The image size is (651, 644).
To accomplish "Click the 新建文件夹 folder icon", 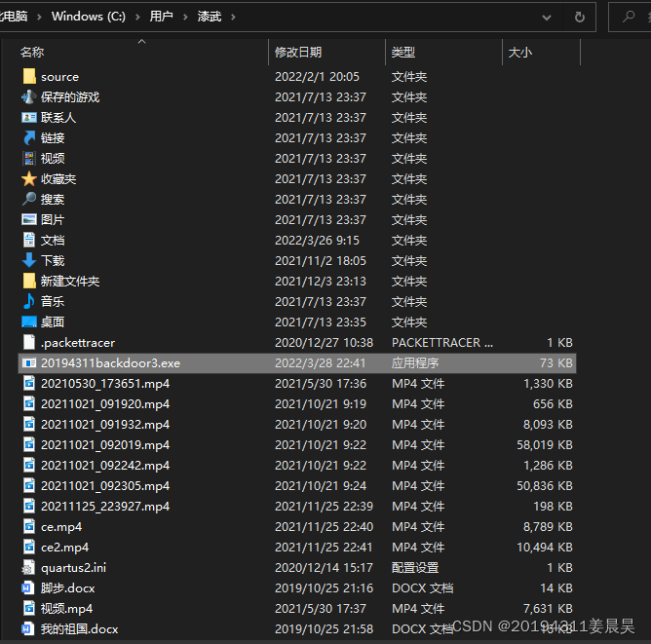I will [x=29, y=281].
